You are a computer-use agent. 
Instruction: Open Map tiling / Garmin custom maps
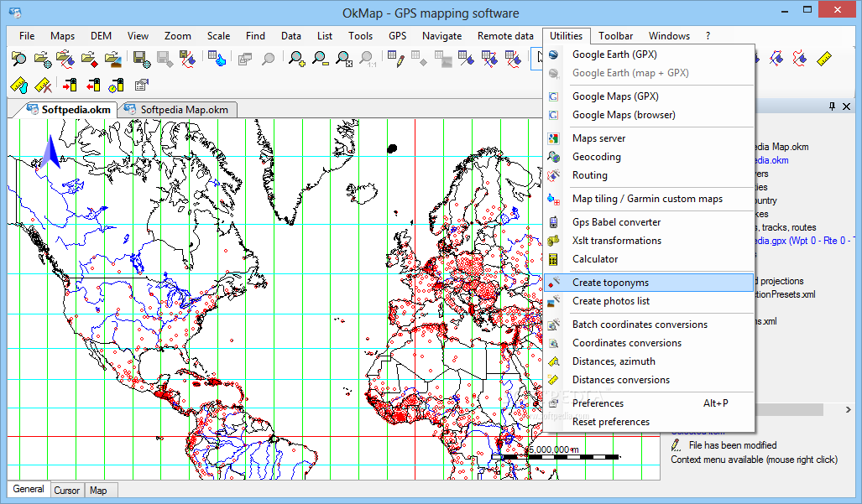tap(649, 199)
